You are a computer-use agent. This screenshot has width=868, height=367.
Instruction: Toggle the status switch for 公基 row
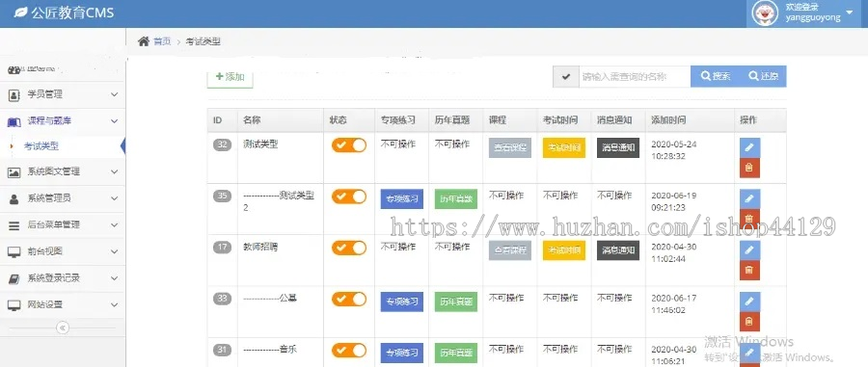coord(349,300)
